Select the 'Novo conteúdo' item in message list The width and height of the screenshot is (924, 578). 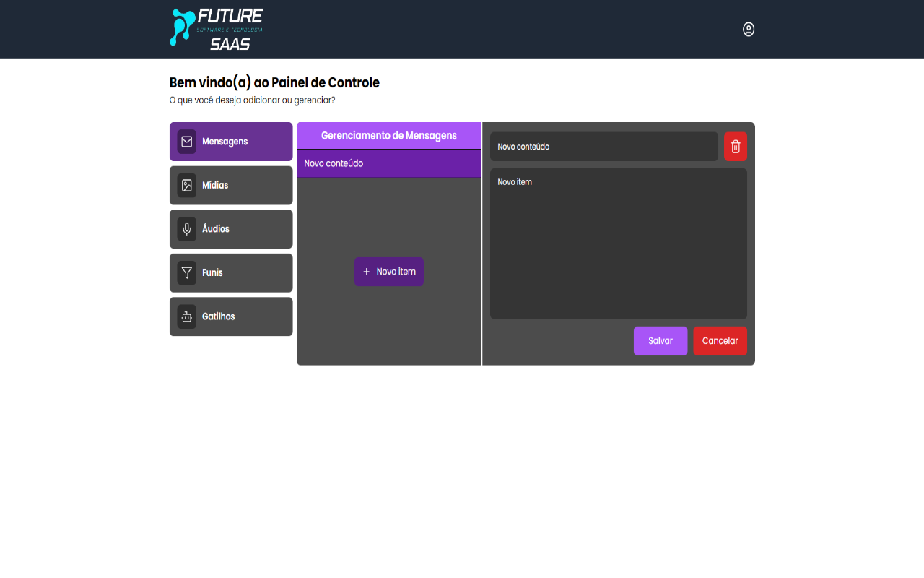(389, 163)
